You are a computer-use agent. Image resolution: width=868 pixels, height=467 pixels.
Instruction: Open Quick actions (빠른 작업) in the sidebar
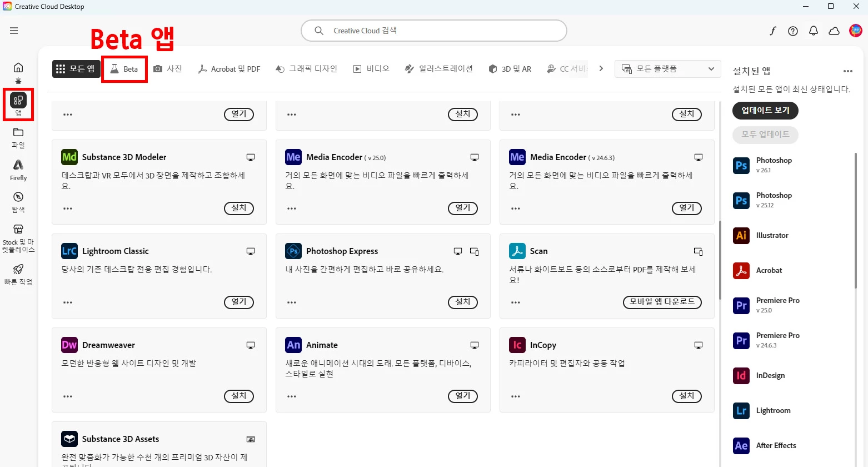tap(18, 275)
